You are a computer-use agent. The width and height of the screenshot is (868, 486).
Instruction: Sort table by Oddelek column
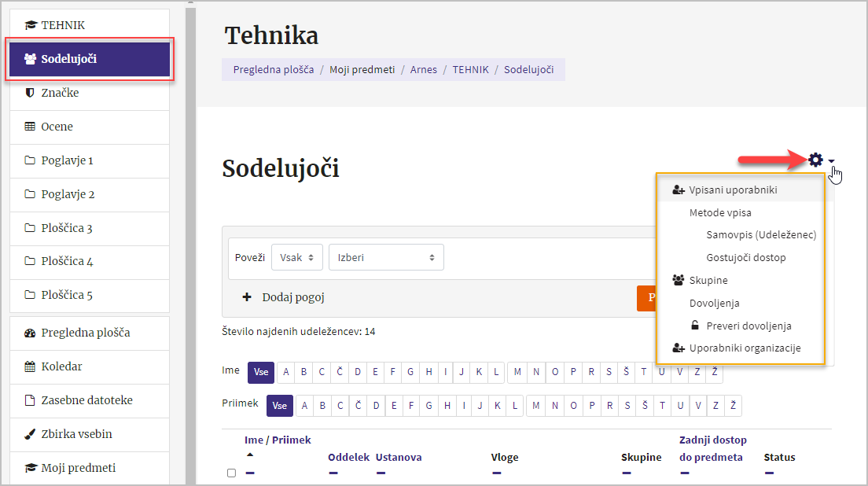(349, 457)
